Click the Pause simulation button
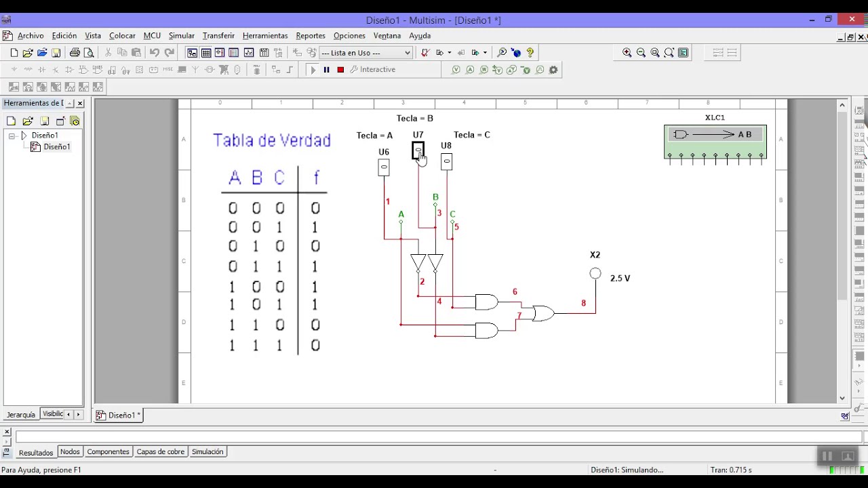Viewport: 868px width, 488px height. click(326, 70)
